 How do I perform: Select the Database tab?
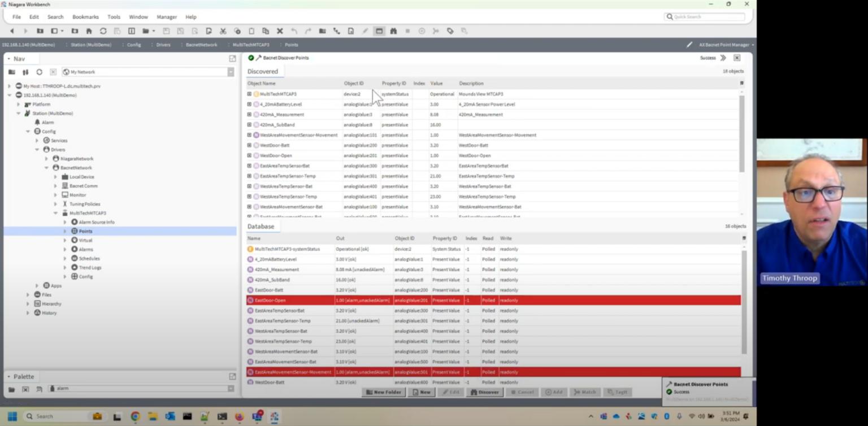coord(261,227)
